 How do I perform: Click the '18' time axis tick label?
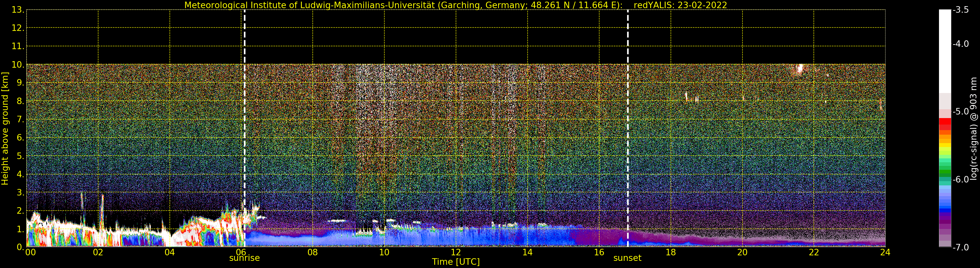[x=671, y=252]
